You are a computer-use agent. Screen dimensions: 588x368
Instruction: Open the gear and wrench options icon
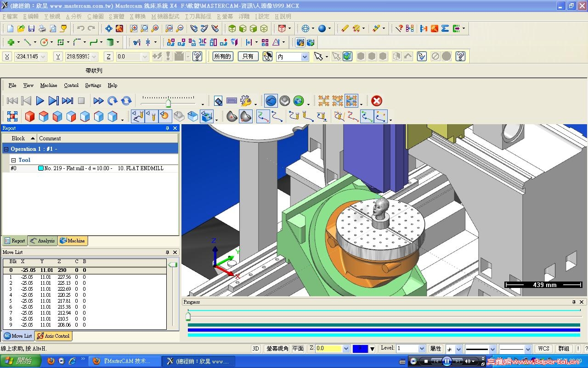click(246, 101)
